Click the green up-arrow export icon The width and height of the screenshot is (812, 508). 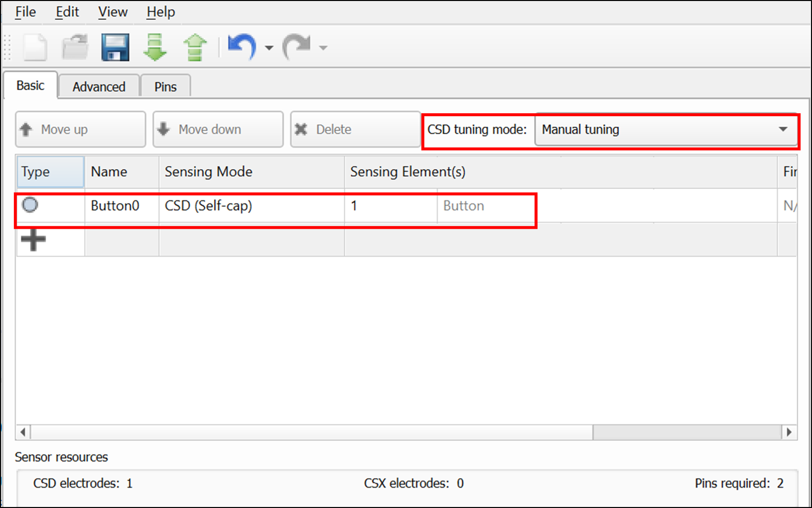click(x=195, y=47)
